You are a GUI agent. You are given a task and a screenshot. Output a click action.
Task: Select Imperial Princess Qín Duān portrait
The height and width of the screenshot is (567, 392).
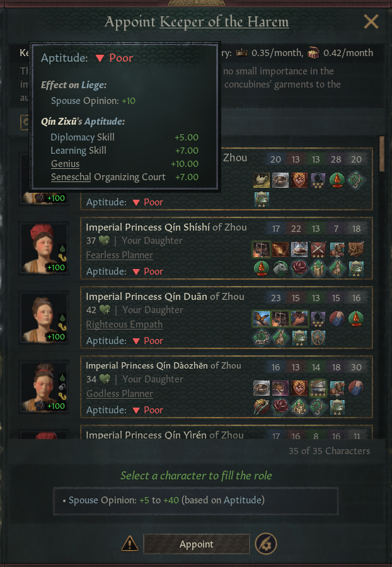tap(44, 318)
